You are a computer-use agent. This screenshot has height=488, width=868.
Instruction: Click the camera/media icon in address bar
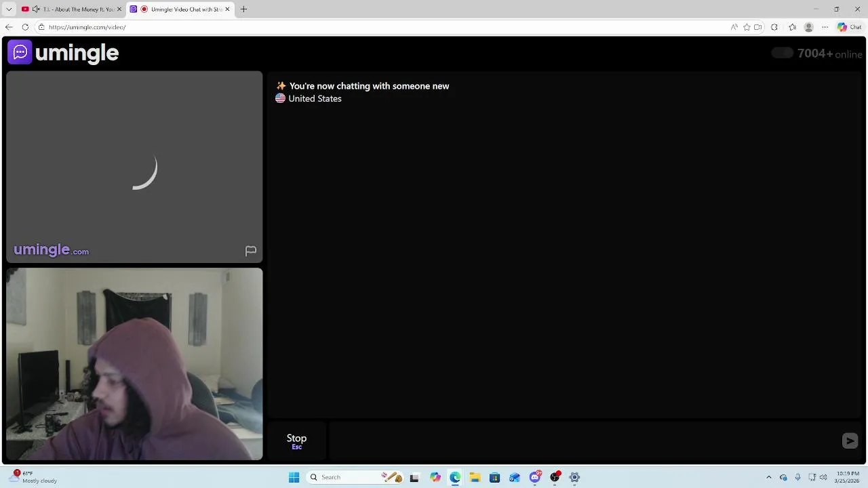coord(758,27)
